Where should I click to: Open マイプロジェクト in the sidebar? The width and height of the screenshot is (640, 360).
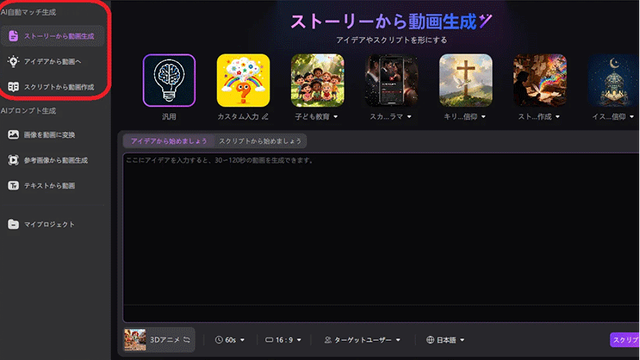coord(52,224)
